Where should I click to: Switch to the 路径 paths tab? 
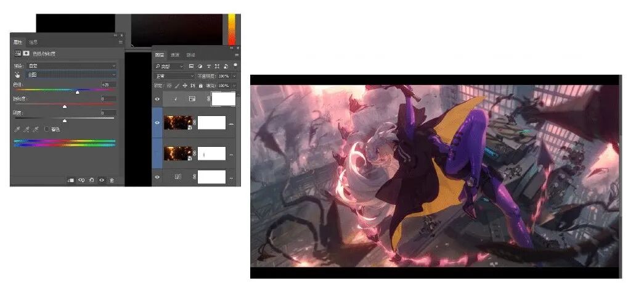click(x=190, y=55)
